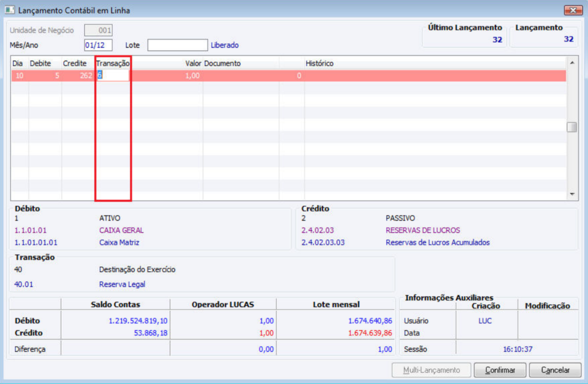The width and height of the screenshot is (588, 384).
Task: Click the Lote mensal Diferença value 1,00
Action: click(x=385, y=350)
